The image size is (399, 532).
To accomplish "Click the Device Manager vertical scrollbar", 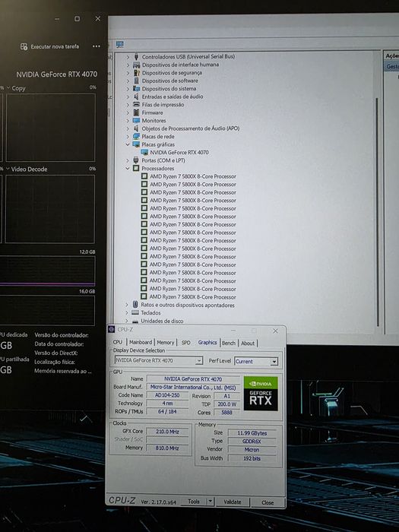I will [377, 212].
